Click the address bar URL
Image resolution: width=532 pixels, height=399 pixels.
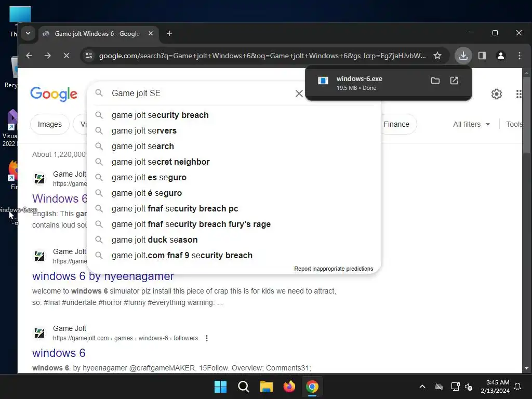262,56
